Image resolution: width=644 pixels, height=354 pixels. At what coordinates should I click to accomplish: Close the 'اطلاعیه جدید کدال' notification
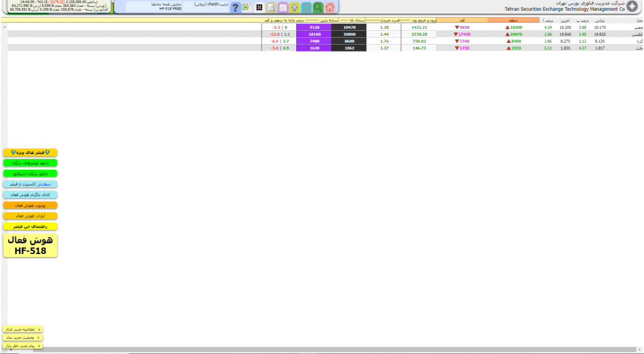point(40,329)
